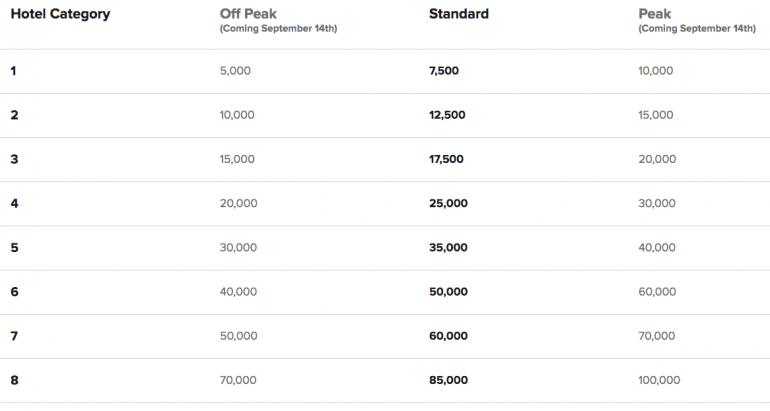Image resolution: width=770 pixels, height=411 pixels.
Task: Click 'Coming September 14th' under Peak
Action: point(697,29)
